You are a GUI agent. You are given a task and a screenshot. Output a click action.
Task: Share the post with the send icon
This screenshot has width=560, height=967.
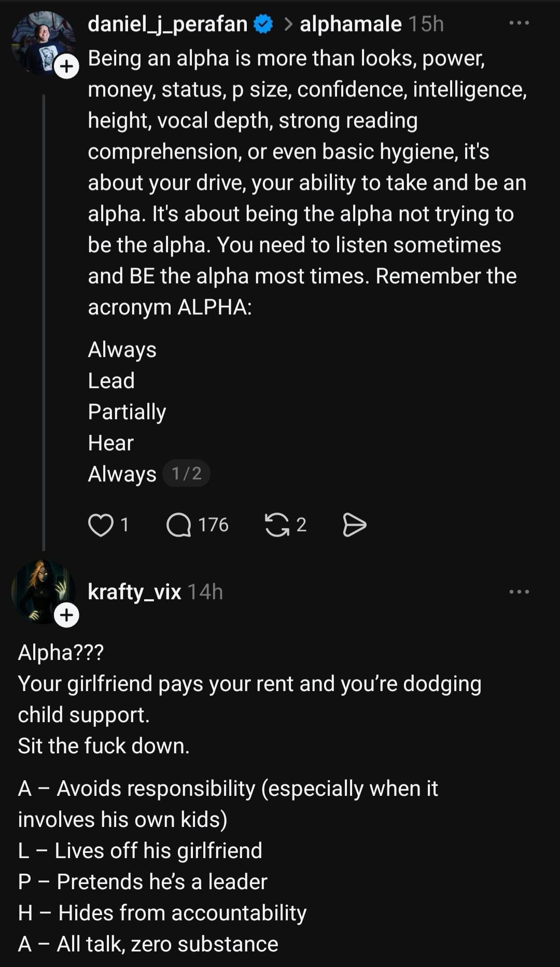(x=355, y=524)
